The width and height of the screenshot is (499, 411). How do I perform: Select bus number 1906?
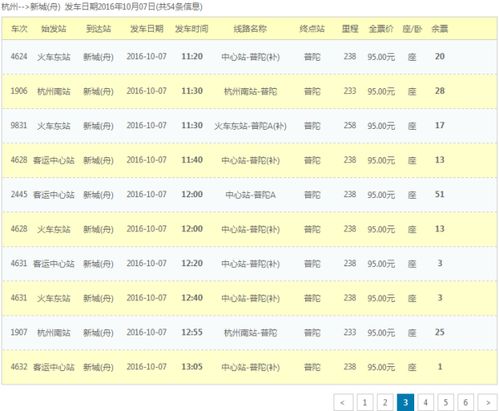coord(19,91)
